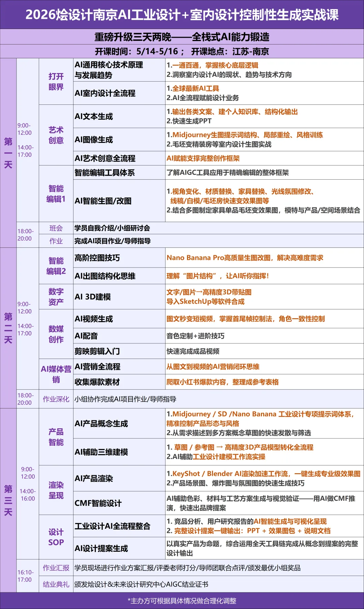Viewport: 364px width, 609px height.
Task: Click the 'AI室内设计全流程' topic
Action: [105, 93]
